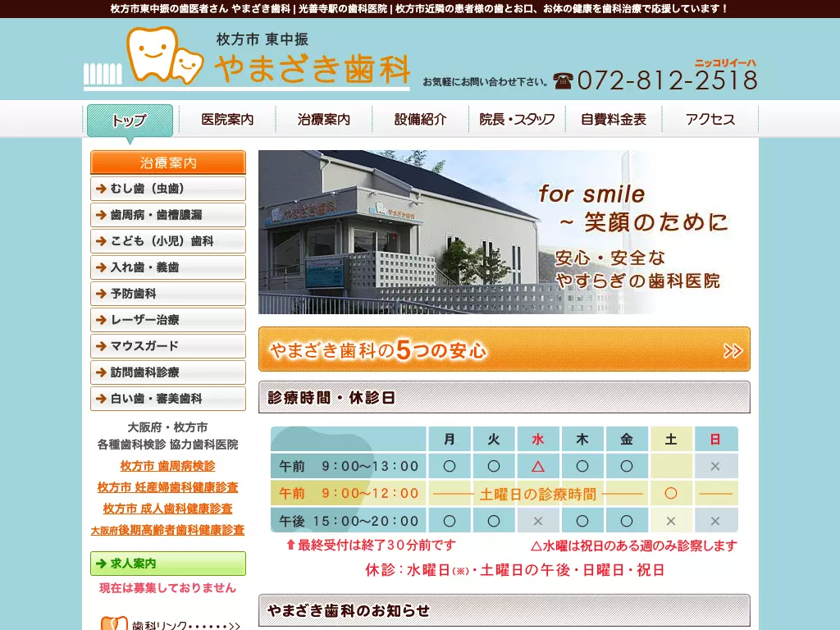This screenshot has width=840, height=630.
Task: Open 訪問歯科診療 sidebar item
Action: point(168,372)
